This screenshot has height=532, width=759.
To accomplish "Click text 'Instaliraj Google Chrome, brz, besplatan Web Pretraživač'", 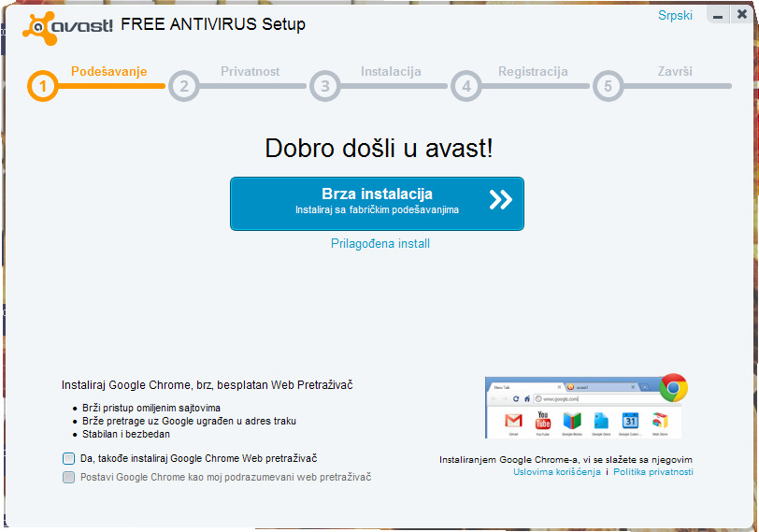I will pyautogui.click(x=208, y=385).
